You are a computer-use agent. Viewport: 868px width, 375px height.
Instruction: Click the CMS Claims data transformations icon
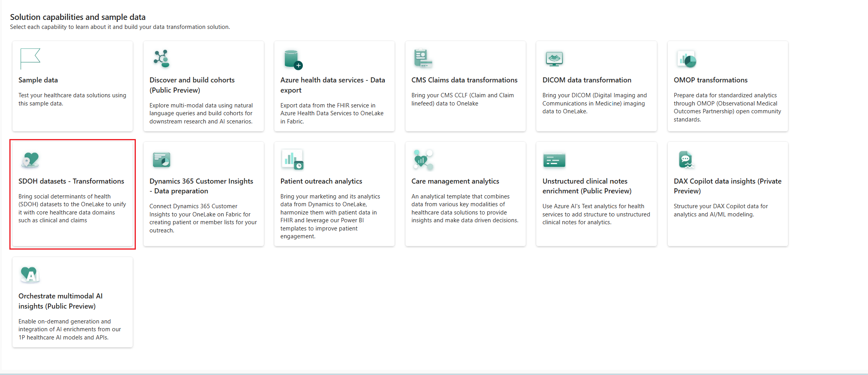coord(423,59)
